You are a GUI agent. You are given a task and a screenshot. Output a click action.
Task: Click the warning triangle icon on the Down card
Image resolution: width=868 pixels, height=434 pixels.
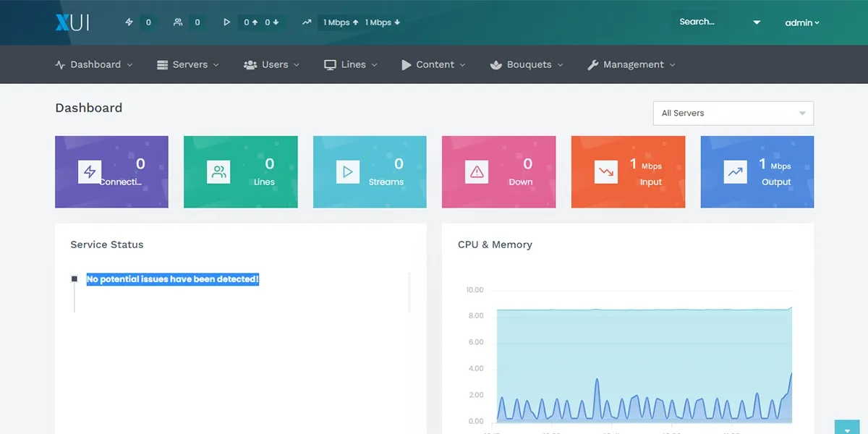coord(477,171)
